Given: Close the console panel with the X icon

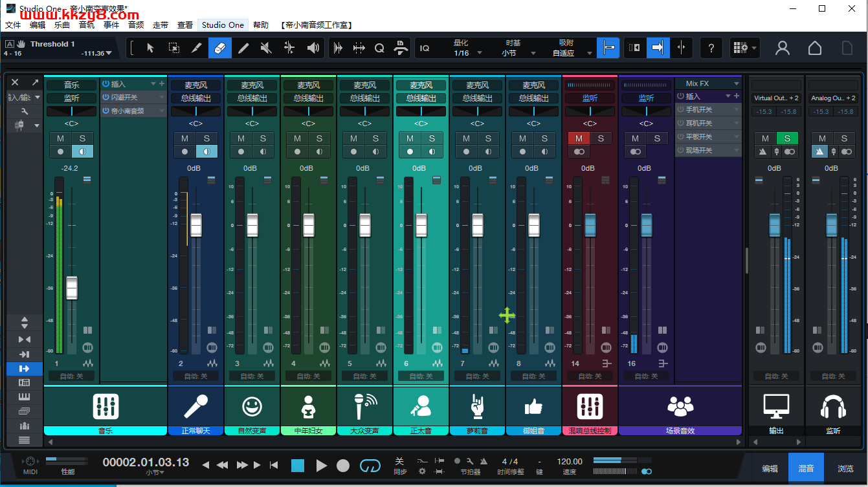Looking at the screenshot, I should coord(15,82).
